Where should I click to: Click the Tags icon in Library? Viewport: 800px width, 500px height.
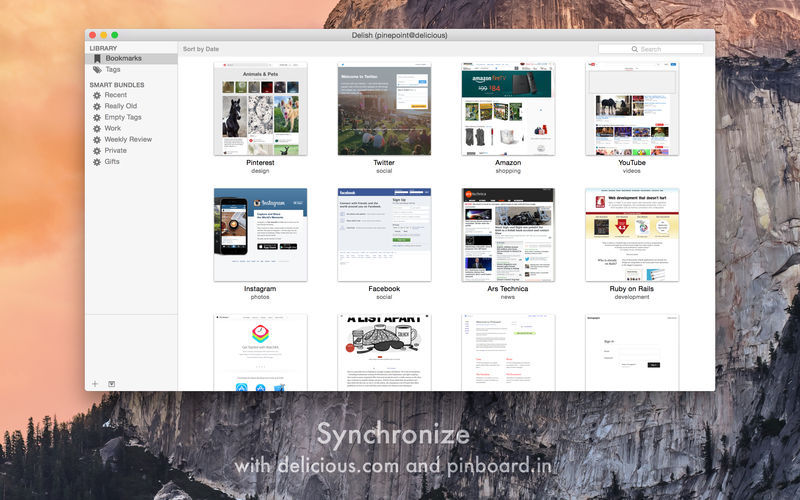click(97, 70)
